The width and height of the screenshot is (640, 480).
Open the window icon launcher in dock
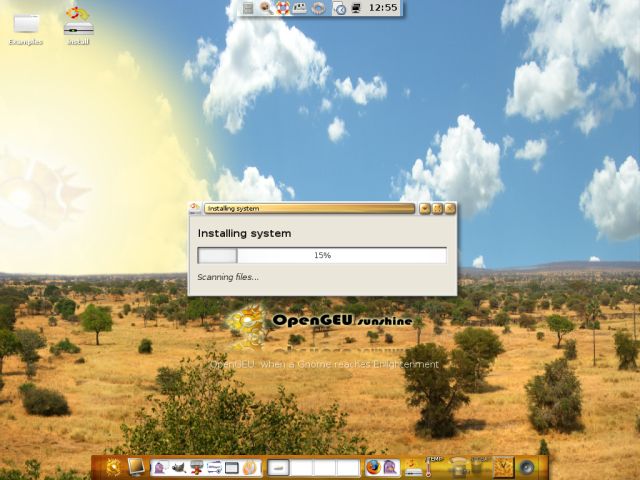click(x=231, y=467)
